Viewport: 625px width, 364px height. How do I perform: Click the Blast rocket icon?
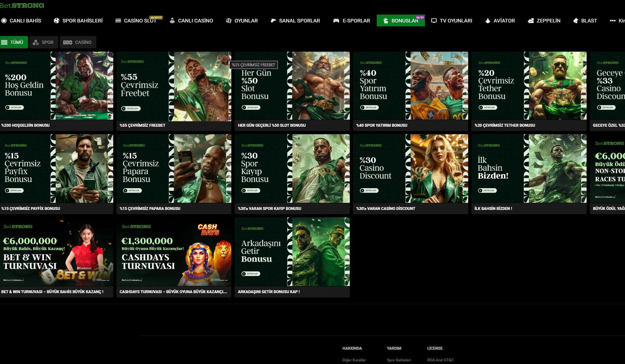click(x=576, y=20)
